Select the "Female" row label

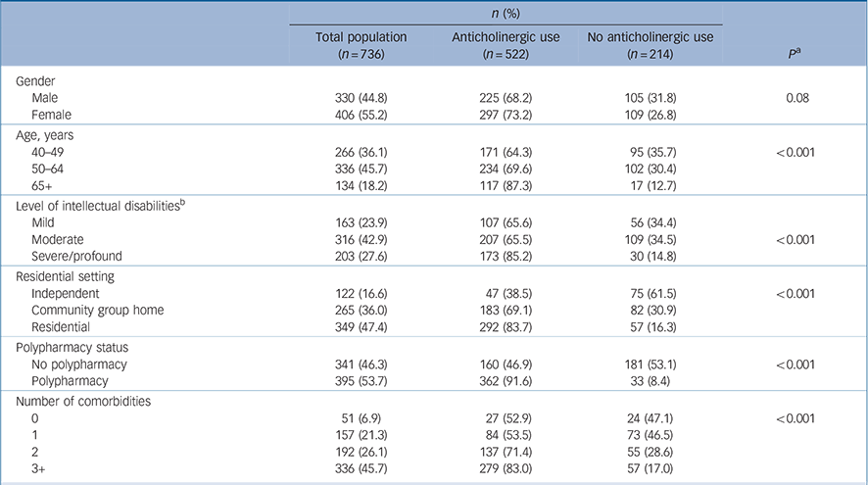(53, 115)
